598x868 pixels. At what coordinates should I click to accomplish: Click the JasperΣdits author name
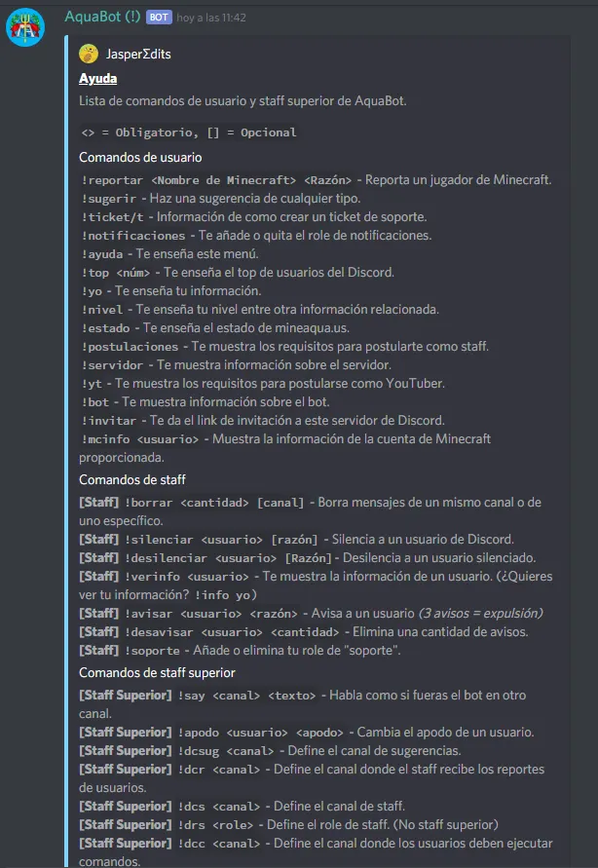point(138,54)
